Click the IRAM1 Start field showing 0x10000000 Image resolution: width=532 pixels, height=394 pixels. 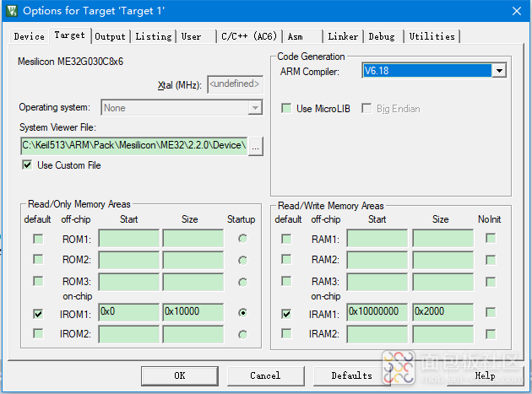(377, 312)
